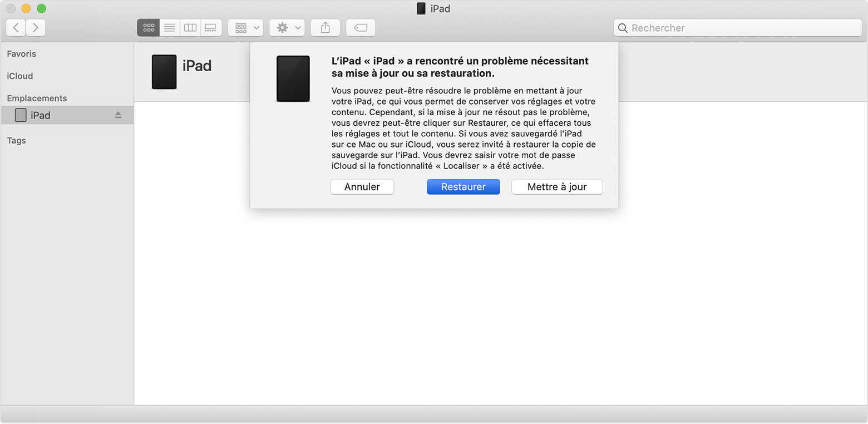Click the Edit Tags toolbar icon
This screenshot has width=868, height=424.
361,28
